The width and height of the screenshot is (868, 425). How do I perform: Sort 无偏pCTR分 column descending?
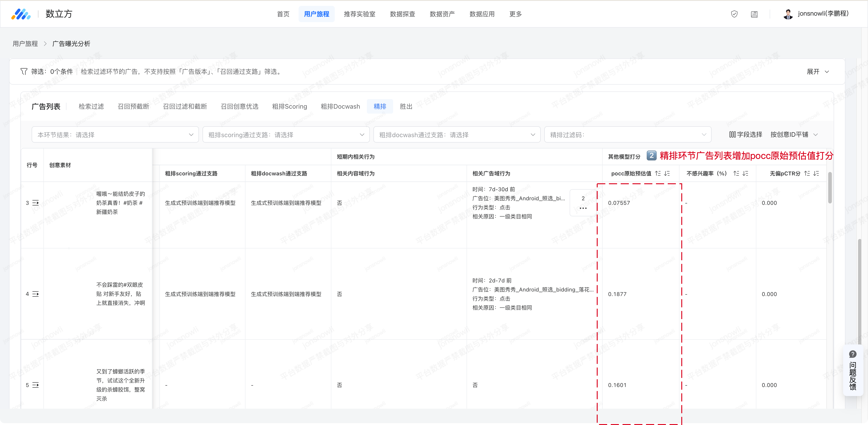click(x=816, y=173)
